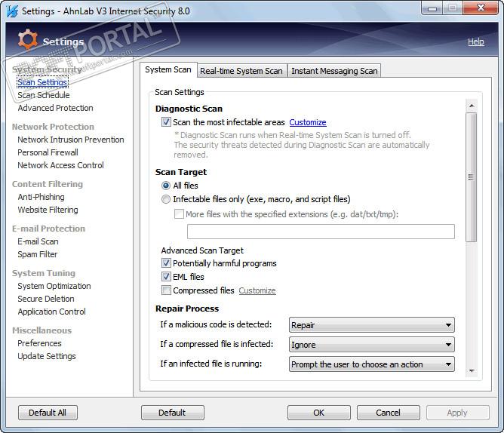Toggle Potentially harmful programs checkbox

(x=166, y=263)
